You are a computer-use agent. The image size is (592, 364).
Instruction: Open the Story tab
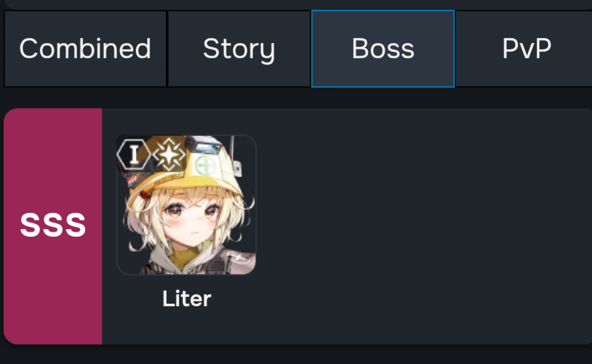pos(239,49)
